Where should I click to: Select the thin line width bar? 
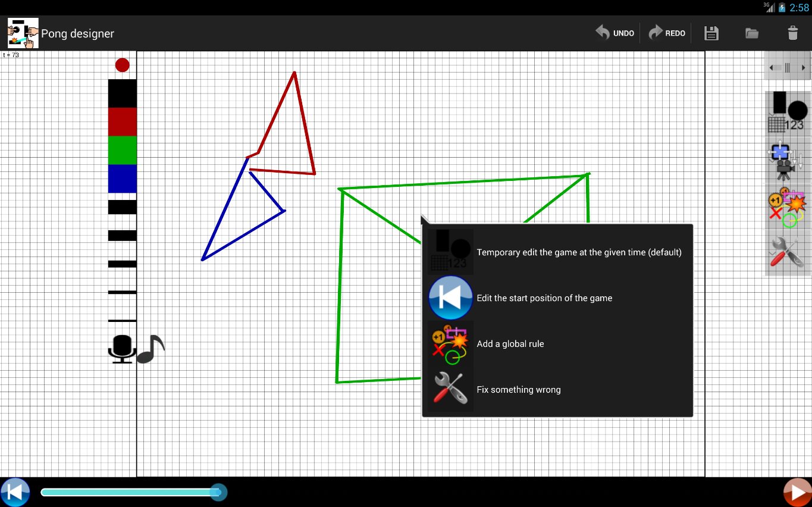[x=122, y=292]
